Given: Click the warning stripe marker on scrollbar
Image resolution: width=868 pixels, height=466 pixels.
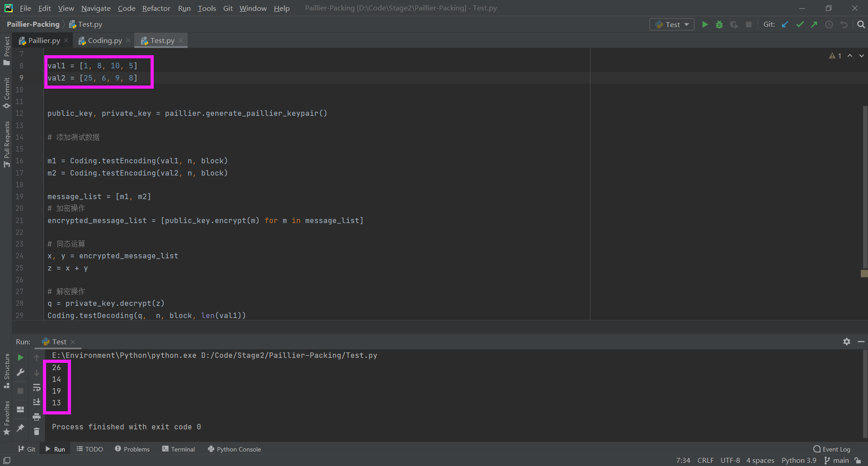Looking at the screenshot, I should pos(864,274).
